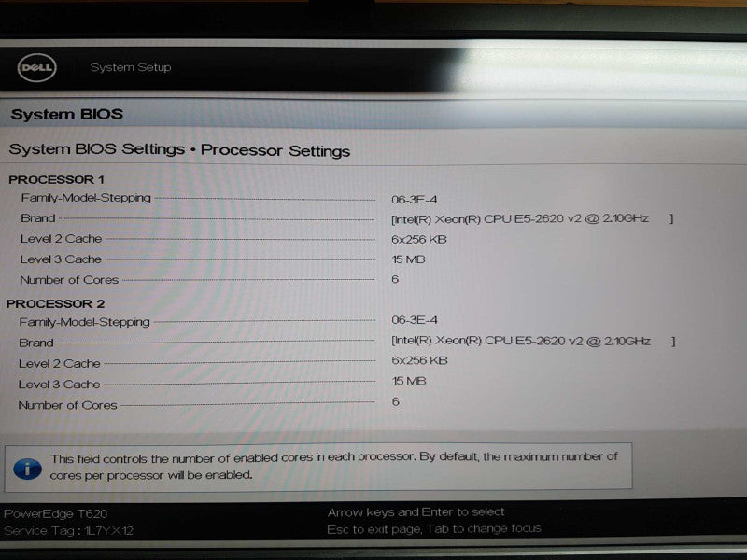This screenshot has width=747, height=560.
Task: Click Processor 1 Family-Model-Stepping label
Action: [86, 198]
